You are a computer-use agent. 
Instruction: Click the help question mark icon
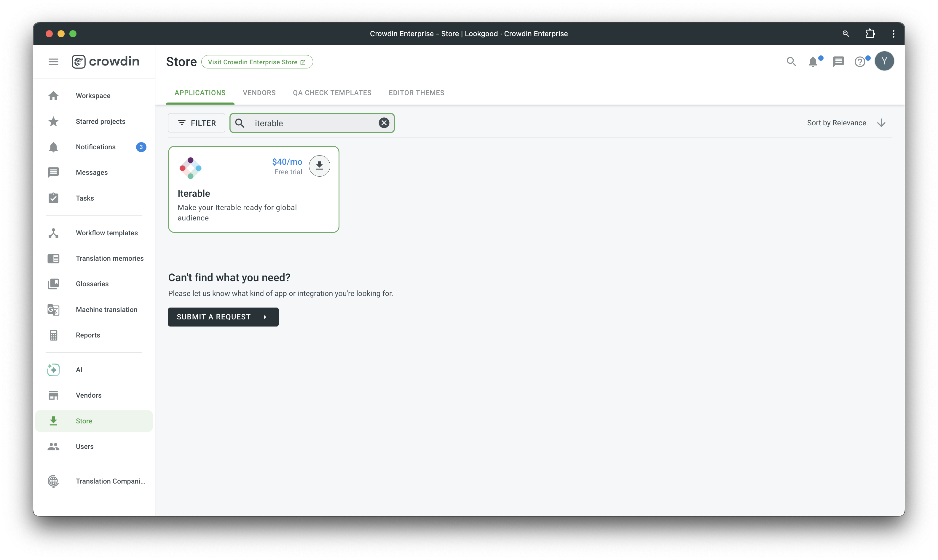coord(859,62)
